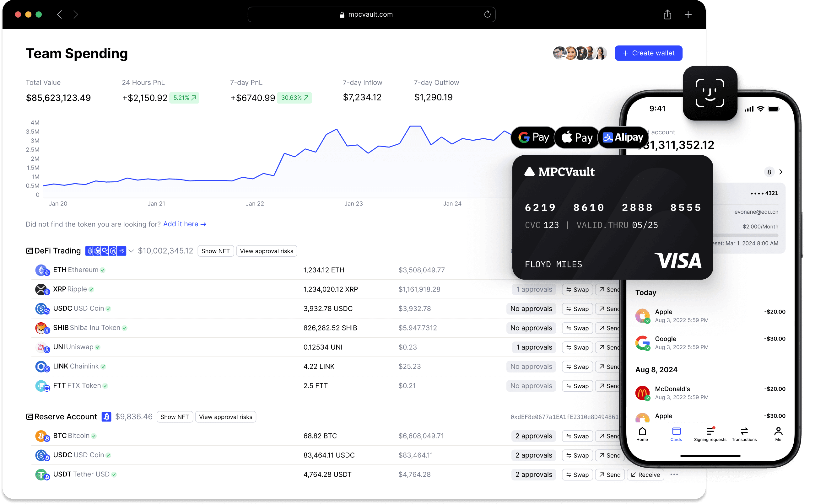Click the Bitcoin network icon beside Reserve Account
This screenshot has width=815, height=504.
106,417
